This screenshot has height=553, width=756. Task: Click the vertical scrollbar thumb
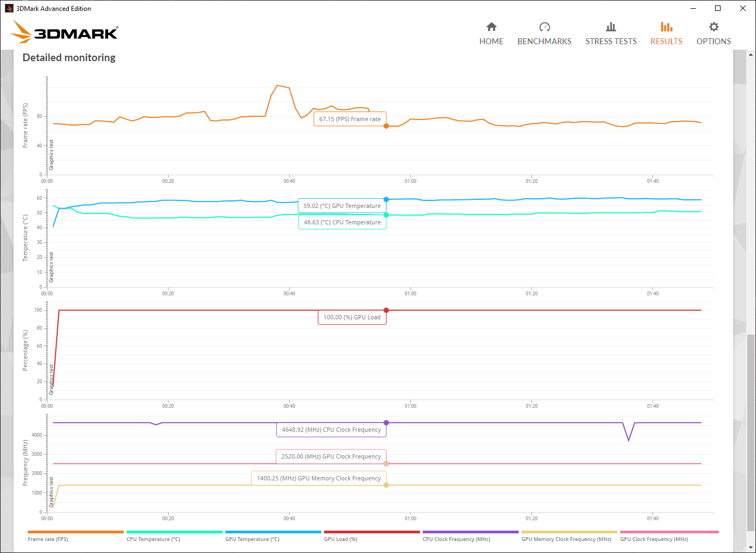(x=751, y=432)
